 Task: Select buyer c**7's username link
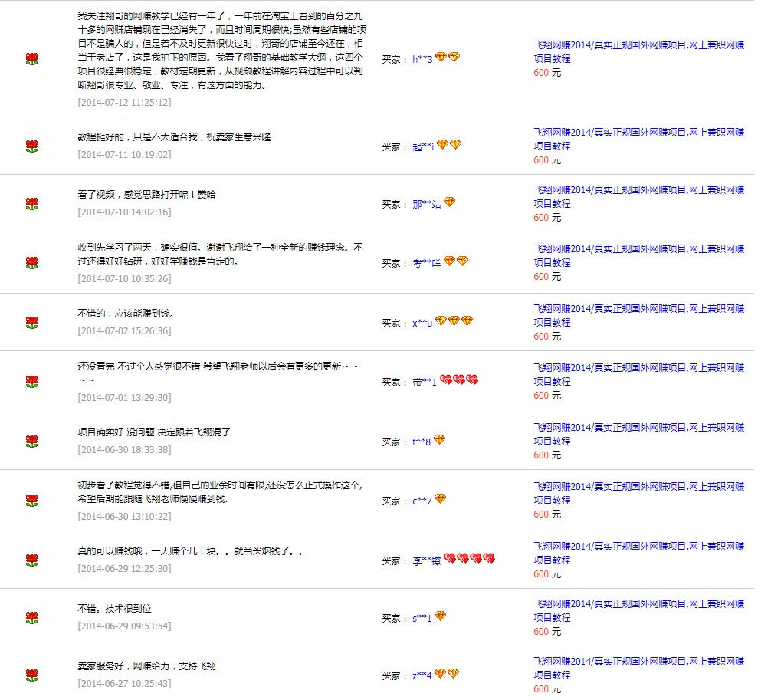[422, 501]
